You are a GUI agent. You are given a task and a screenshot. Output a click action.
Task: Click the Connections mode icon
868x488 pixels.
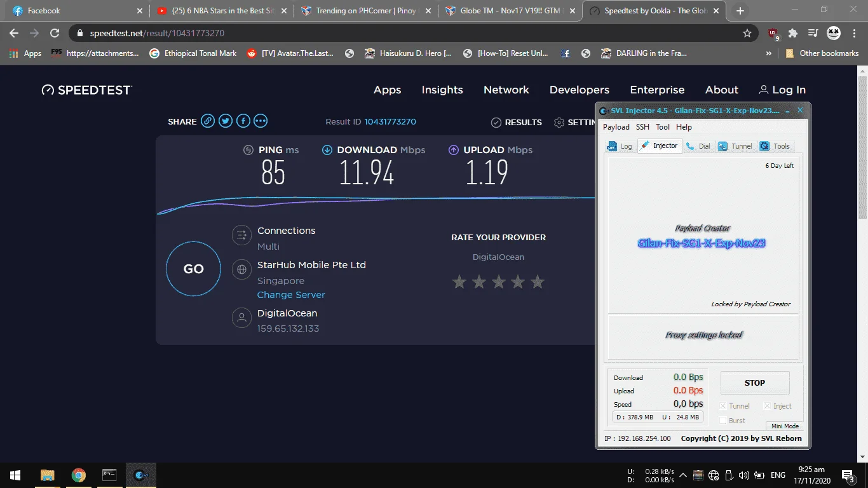pos(241,235)
